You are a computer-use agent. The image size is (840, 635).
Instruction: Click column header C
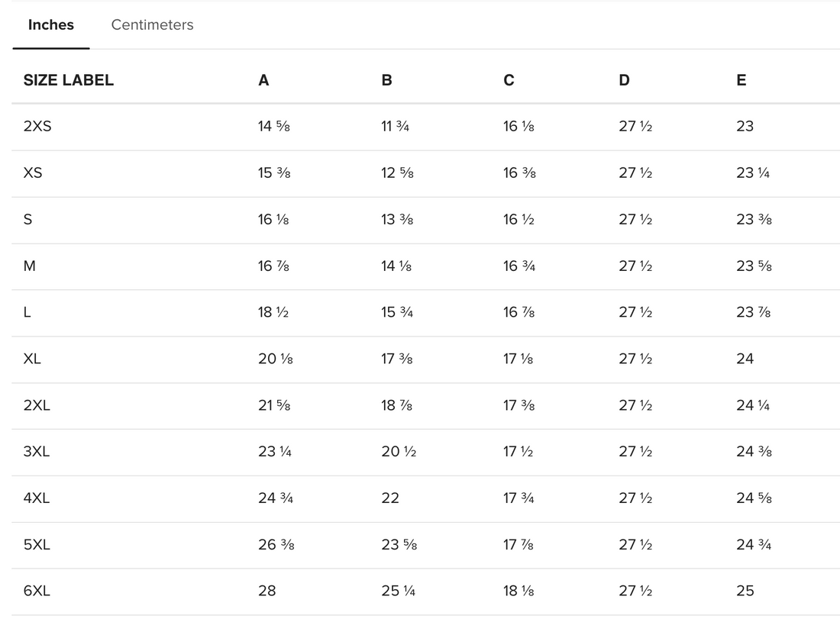tap(509, 80)
